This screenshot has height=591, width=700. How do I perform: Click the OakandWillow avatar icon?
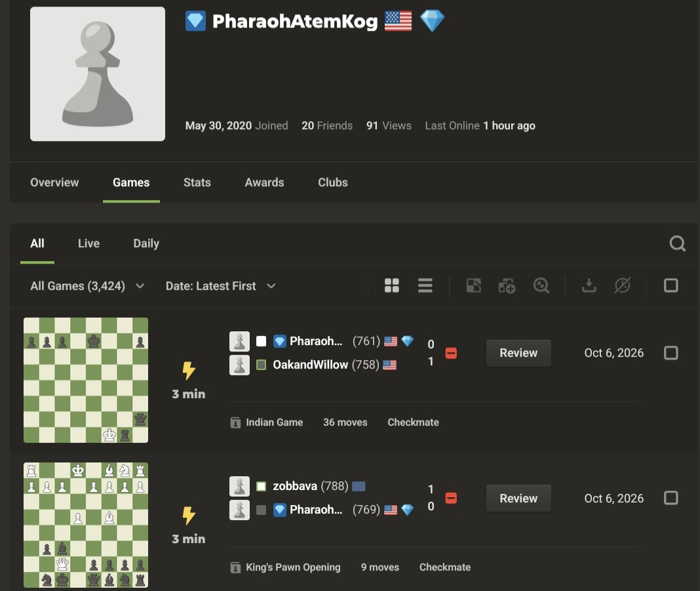pos(239,365)
